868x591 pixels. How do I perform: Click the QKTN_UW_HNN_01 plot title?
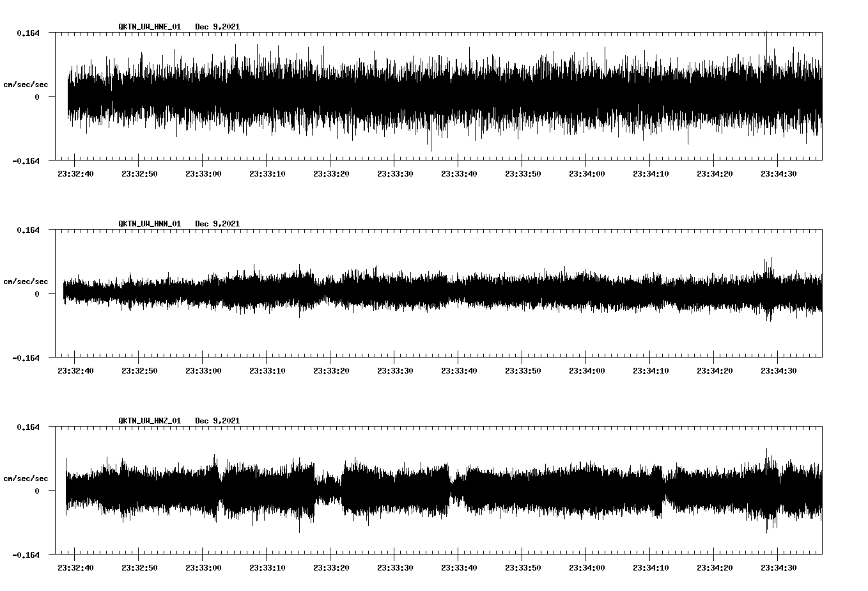click(x=150, y=224)
